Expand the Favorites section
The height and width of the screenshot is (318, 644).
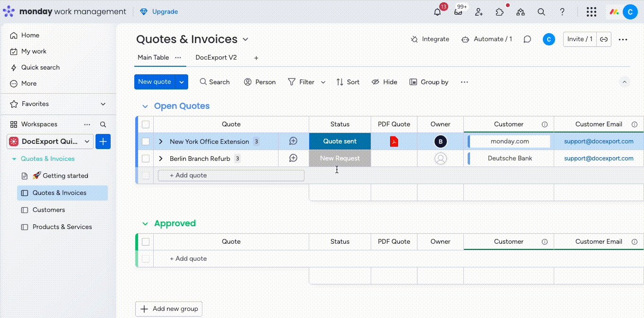pyautogui.click(x=103, y=104)
